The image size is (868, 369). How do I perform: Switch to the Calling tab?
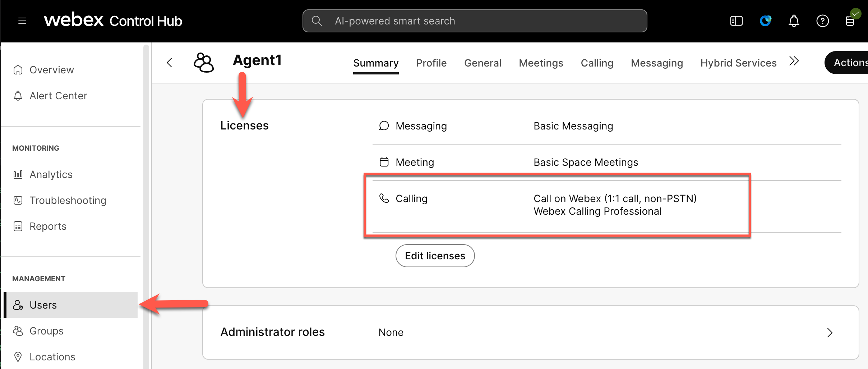pos(597,63)
